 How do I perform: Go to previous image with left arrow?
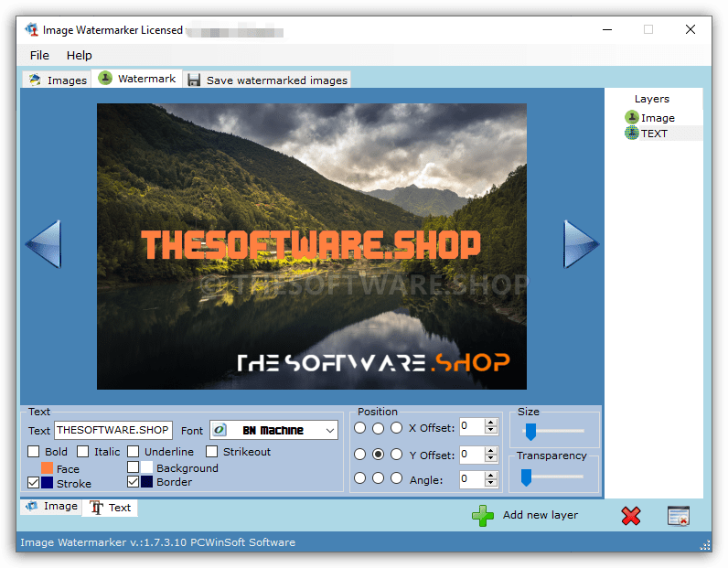coord(45,244)
